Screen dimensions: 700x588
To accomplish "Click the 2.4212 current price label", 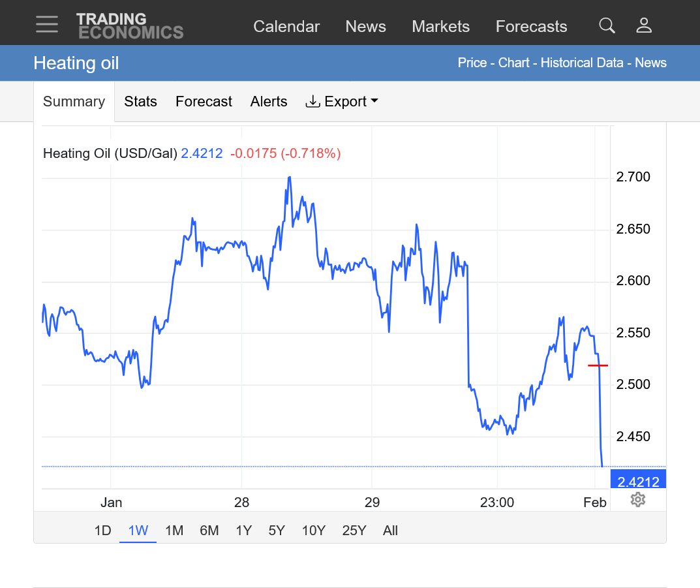I will click(x=638, y=482).
